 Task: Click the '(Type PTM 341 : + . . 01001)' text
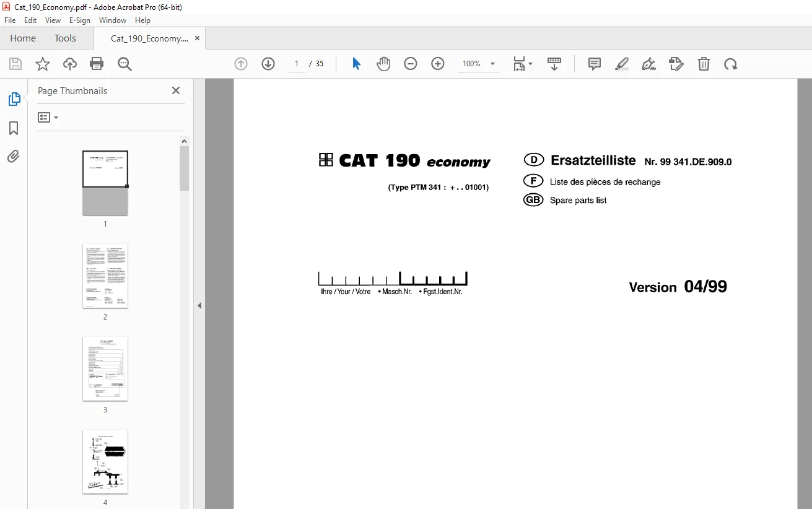click(x=439, y=187)
